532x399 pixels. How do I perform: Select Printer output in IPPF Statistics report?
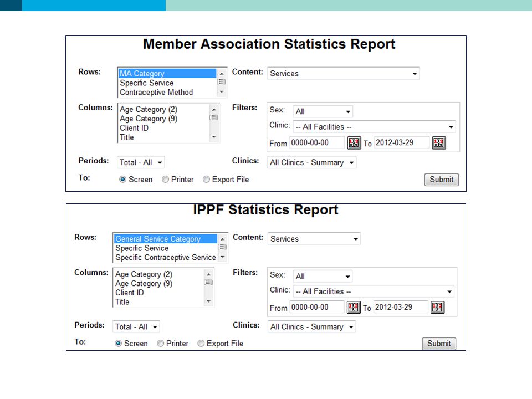[161, 344]
